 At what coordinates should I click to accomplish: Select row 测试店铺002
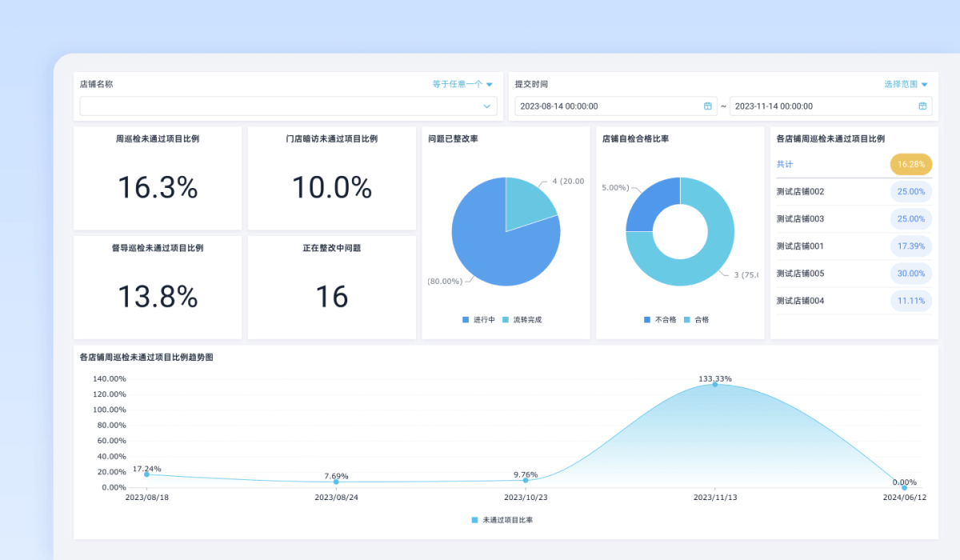coord(854,192)
